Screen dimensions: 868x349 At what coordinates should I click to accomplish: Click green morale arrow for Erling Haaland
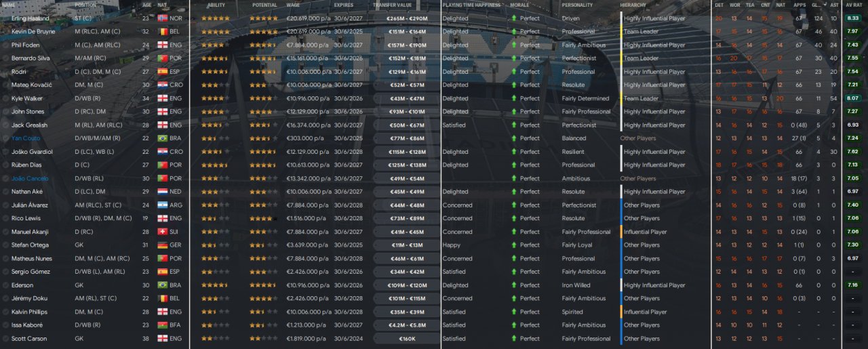tap(514, 18)
